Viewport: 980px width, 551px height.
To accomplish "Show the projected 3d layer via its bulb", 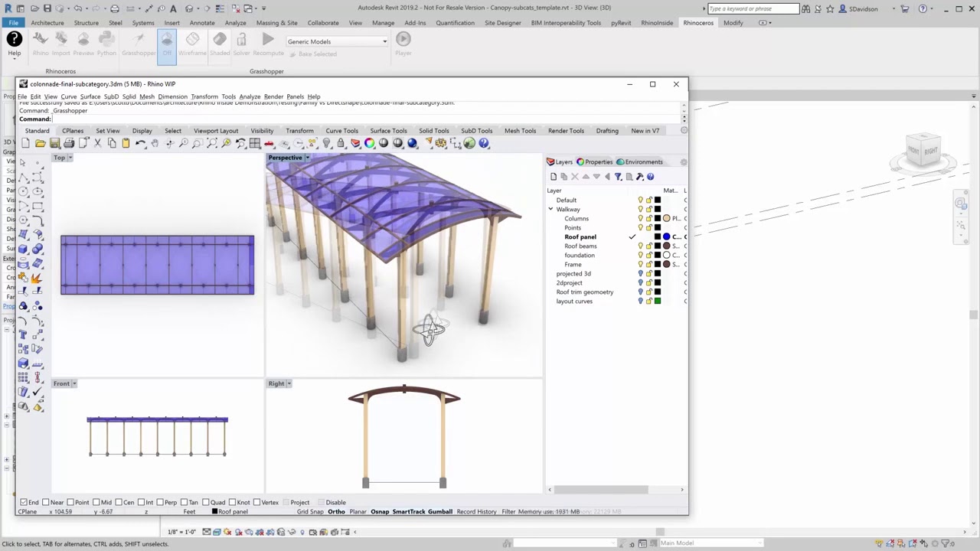I will click(641, 274).
